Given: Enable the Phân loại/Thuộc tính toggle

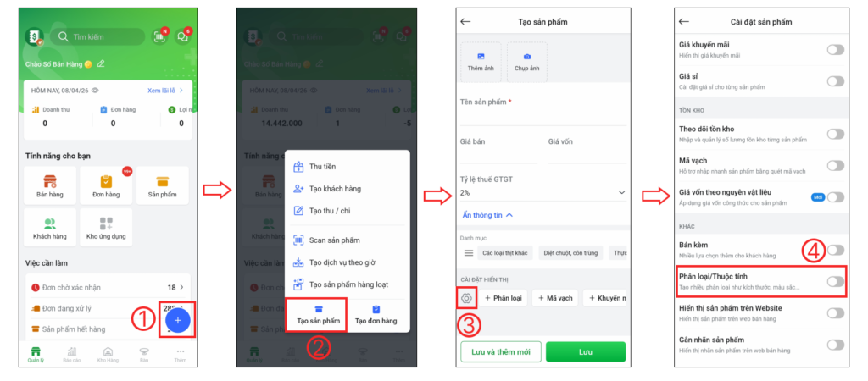Looking at the screenshot, I should tap(835, 281).
